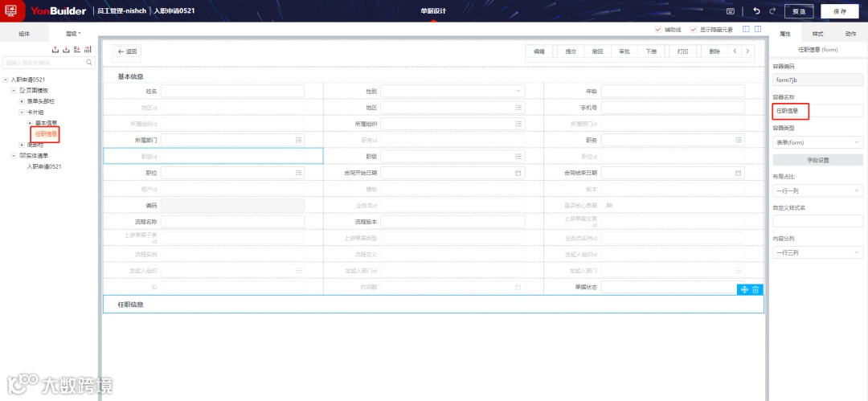Toggle the right panel layout icon
The image size is (868, 401).
pos(757,30)
